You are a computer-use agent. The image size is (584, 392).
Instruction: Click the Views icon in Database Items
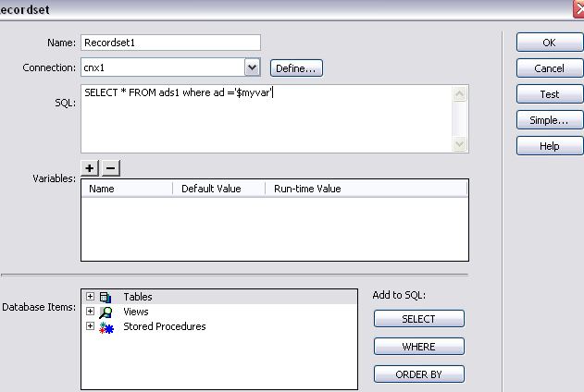106,312
